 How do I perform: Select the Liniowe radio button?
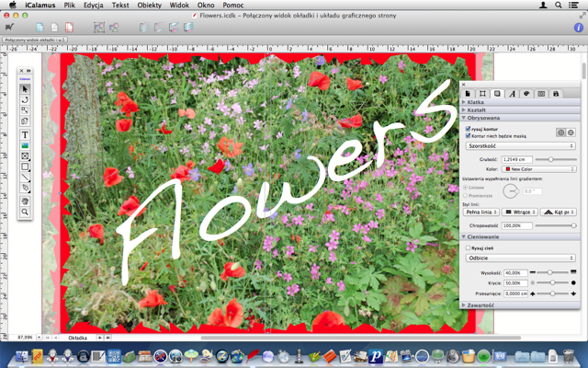466,187
